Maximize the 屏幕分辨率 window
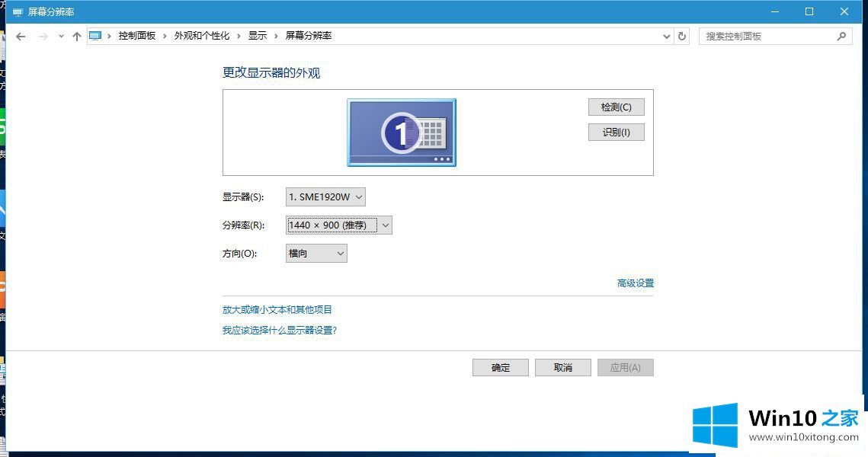The height and width of the screenshot is (457, 868). point(809,11)
